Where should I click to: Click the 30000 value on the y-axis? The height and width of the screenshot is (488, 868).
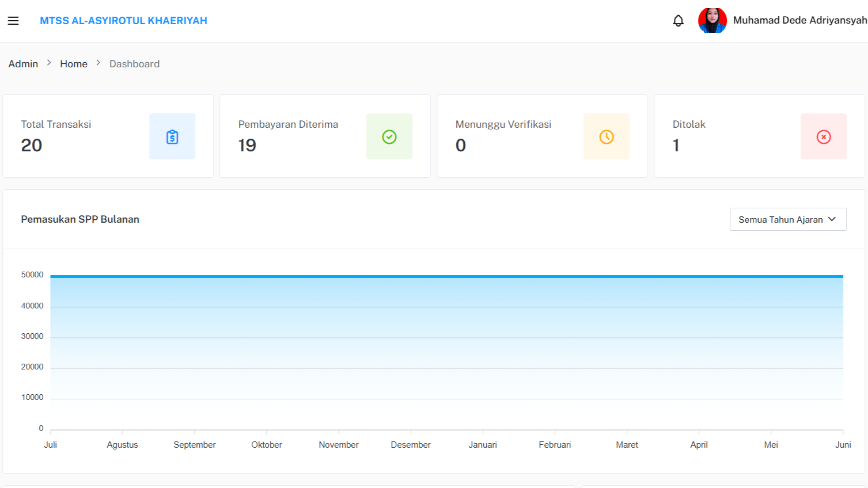pos(32,337)
